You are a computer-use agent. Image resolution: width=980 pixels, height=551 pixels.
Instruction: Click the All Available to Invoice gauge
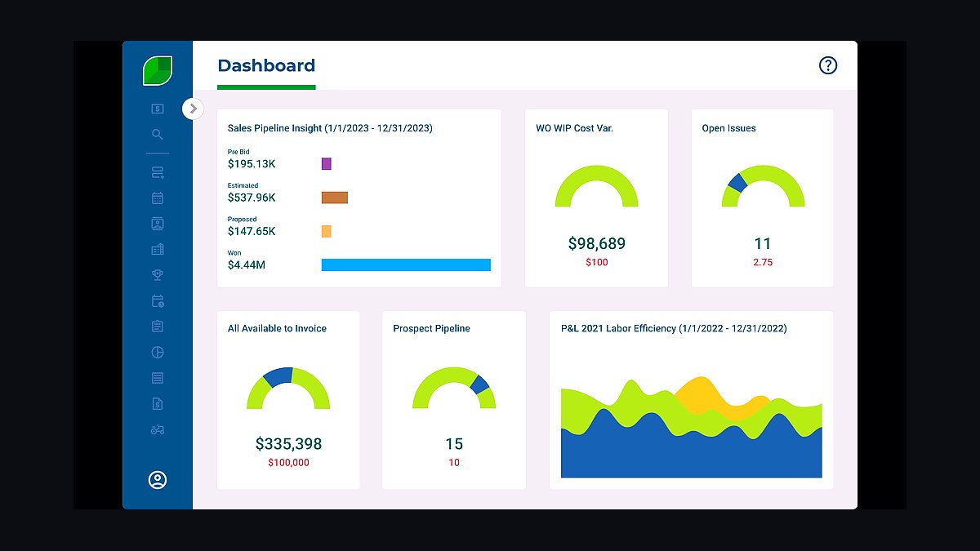pos(288,388)
